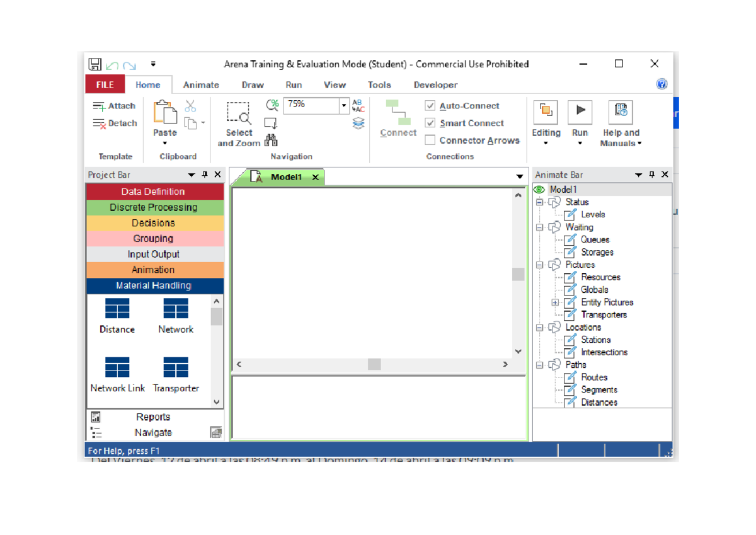The image size is (756, 535).
Task: Enable the Connector Arrows checkbox
Action: coord(430,140)
